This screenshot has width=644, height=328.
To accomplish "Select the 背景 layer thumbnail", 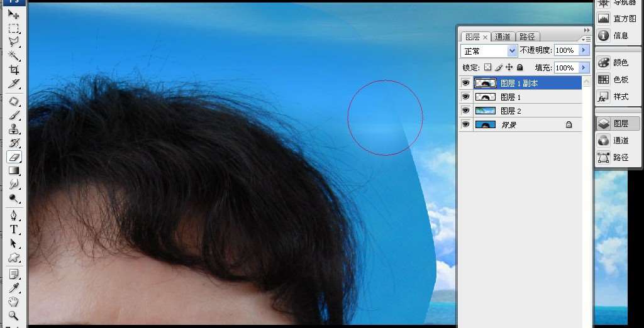I will pyautogui.click(x=486, y=124).
